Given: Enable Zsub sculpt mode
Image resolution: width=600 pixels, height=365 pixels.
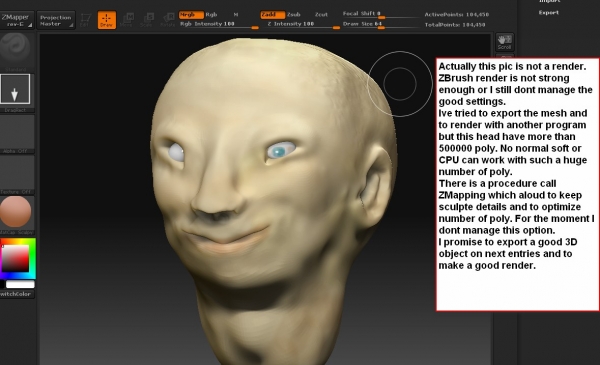Looking at the screenshot, I should (294, 15).
